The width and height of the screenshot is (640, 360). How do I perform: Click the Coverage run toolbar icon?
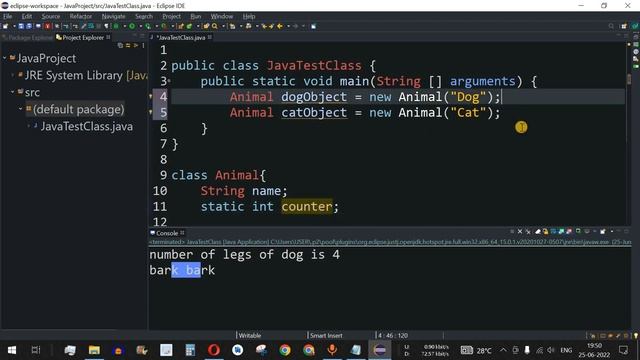coord(148,26)
